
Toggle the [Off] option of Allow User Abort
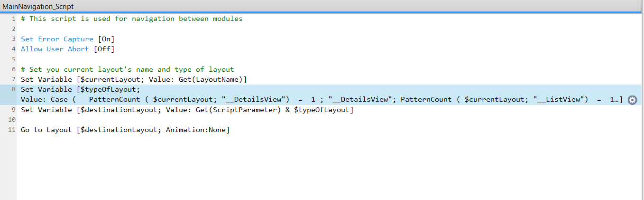pyautogui.click(x=104, y=49)
